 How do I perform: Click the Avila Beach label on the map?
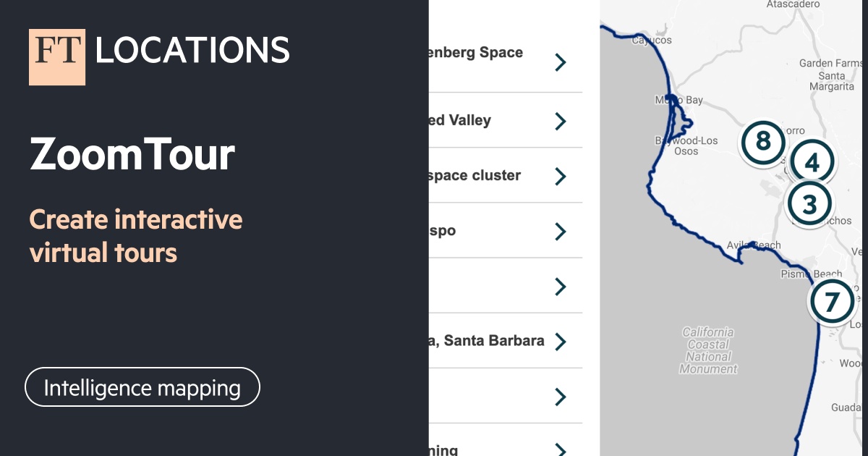[x=753, y=245]
